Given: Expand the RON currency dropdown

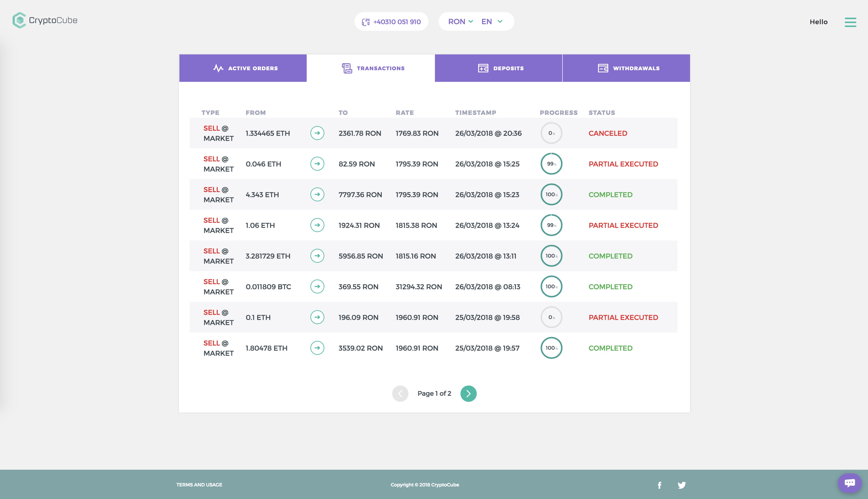Looking at the screenshot, I should (x=460, y=21).
